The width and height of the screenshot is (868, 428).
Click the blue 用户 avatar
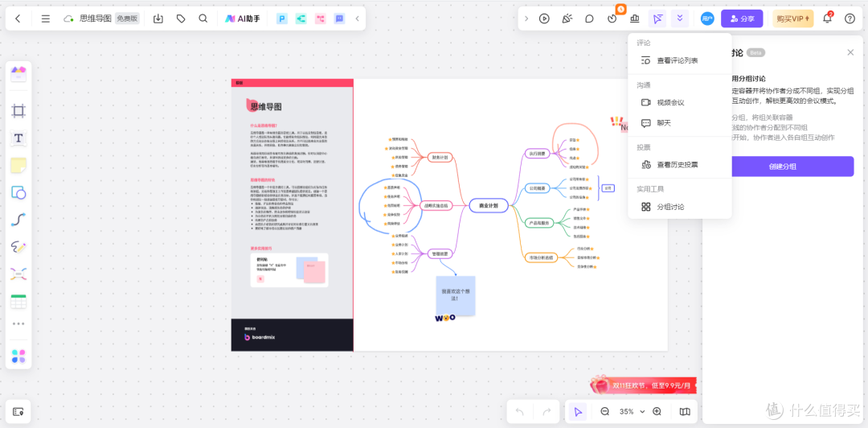707,19
